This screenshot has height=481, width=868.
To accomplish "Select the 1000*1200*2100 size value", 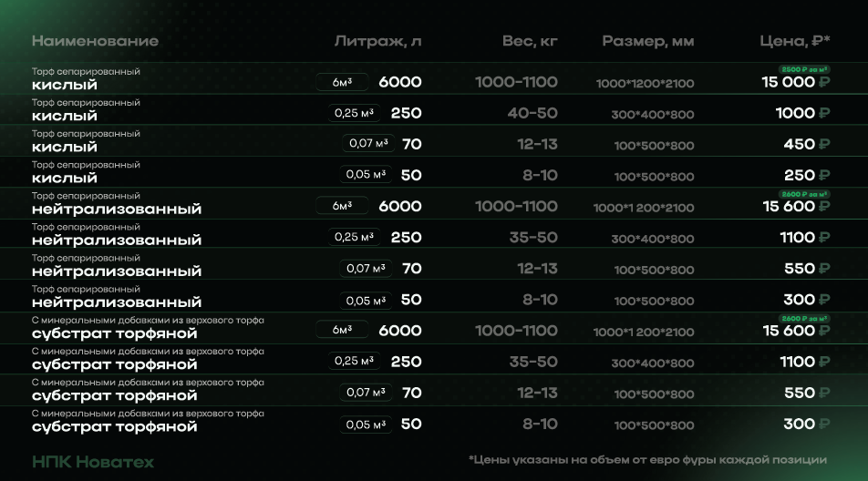I will coord(645,84).
